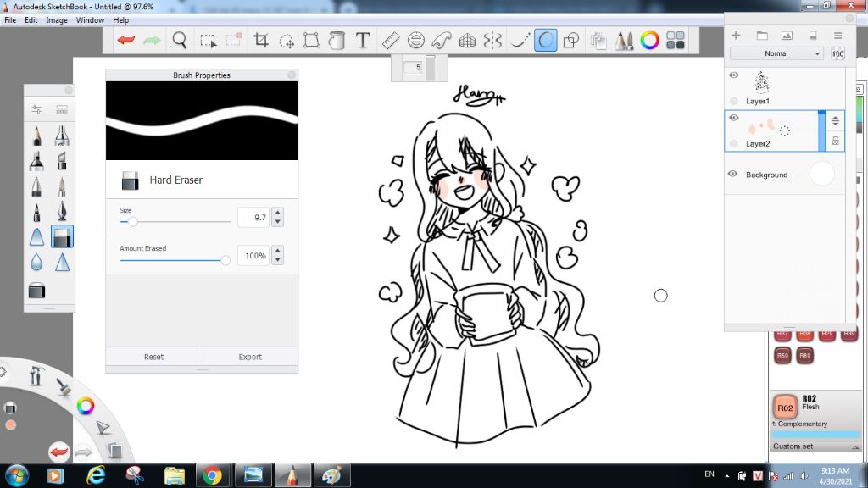Click Export in Brush Properties
868x488 pixels.
250,357
